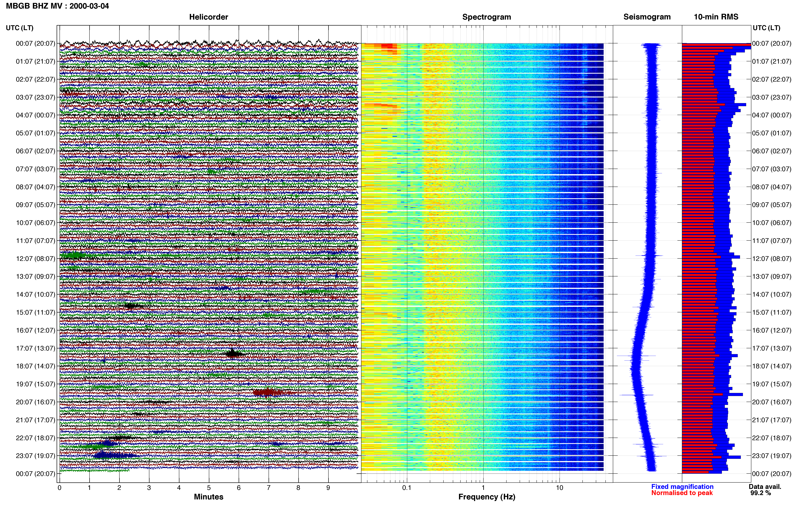Click right time label '12:07 (08:07)'

click(x=772, y=259)
